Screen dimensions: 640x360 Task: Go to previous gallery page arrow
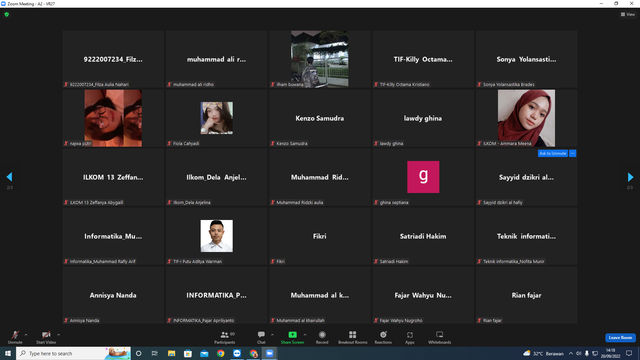pyautogui.click(x=9, y=177)
